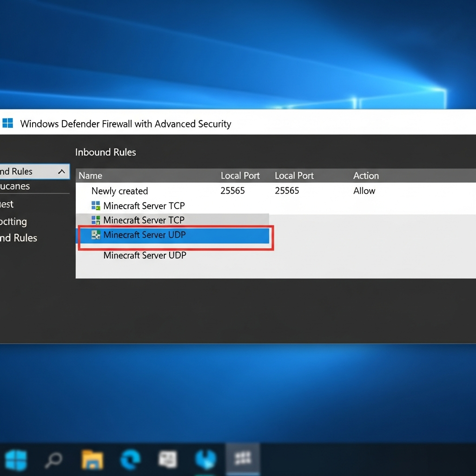Sort rules by the Name column header
476x476 pixels.
click(x=90, y=176)
